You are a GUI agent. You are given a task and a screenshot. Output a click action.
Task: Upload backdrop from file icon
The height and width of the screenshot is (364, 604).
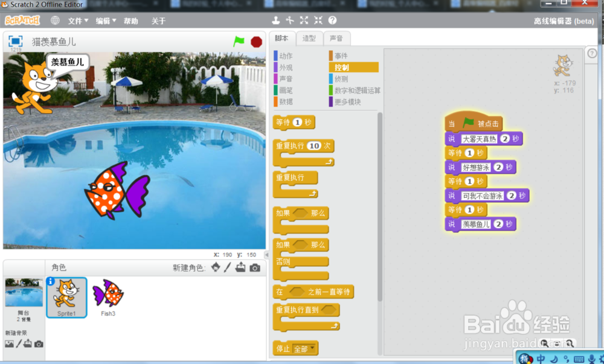28,343
